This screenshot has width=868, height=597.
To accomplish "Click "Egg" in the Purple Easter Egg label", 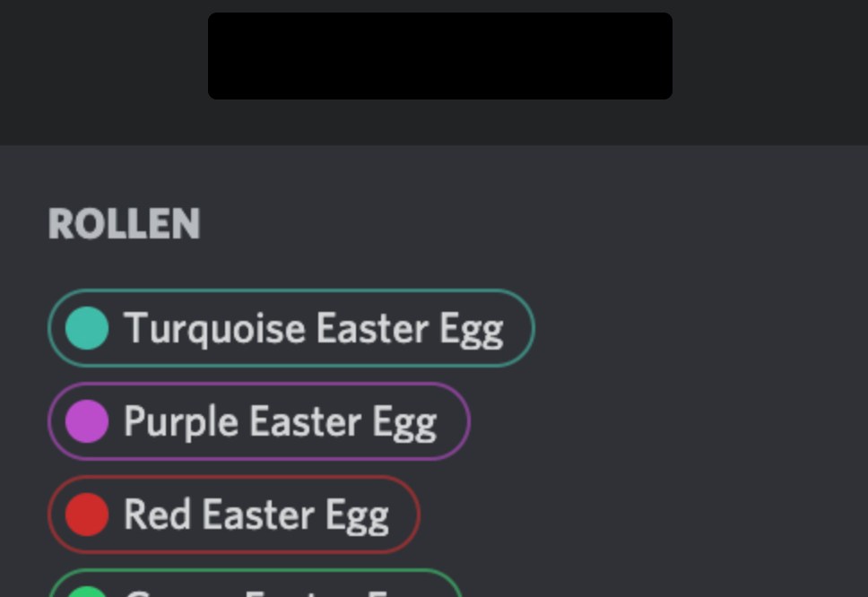I will (x=404, y=423).
